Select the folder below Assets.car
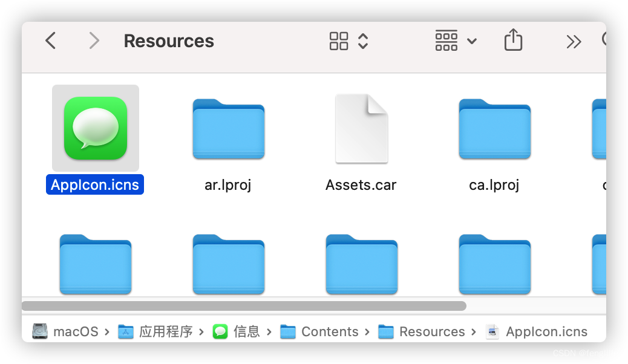Screen dimensions: 628x364 click(362, 264)
